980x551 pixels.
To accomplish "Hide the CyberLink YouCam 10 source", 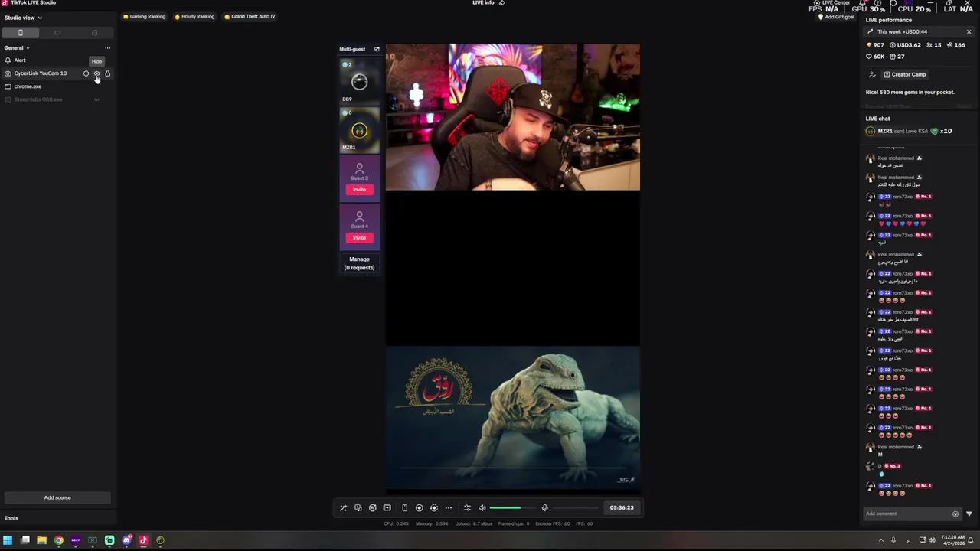I will 96,73.
